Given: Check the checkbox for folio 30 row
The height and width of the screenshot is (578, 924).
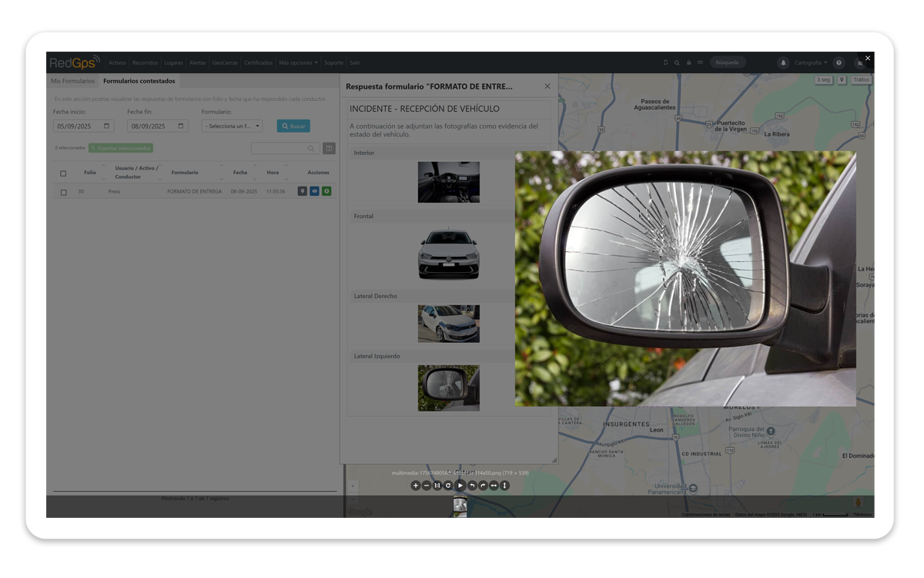Looking at the screenshot, I should click(63, 192).
